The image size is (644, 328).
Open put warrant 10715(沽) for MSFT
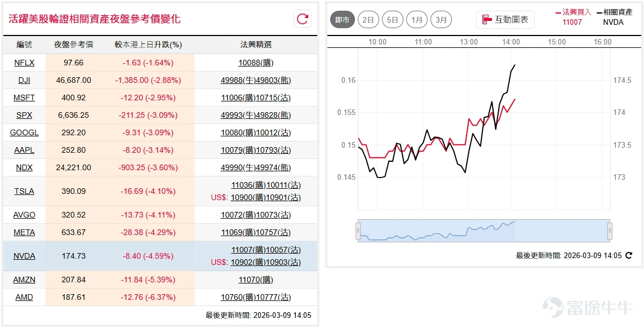coord(273,98)
